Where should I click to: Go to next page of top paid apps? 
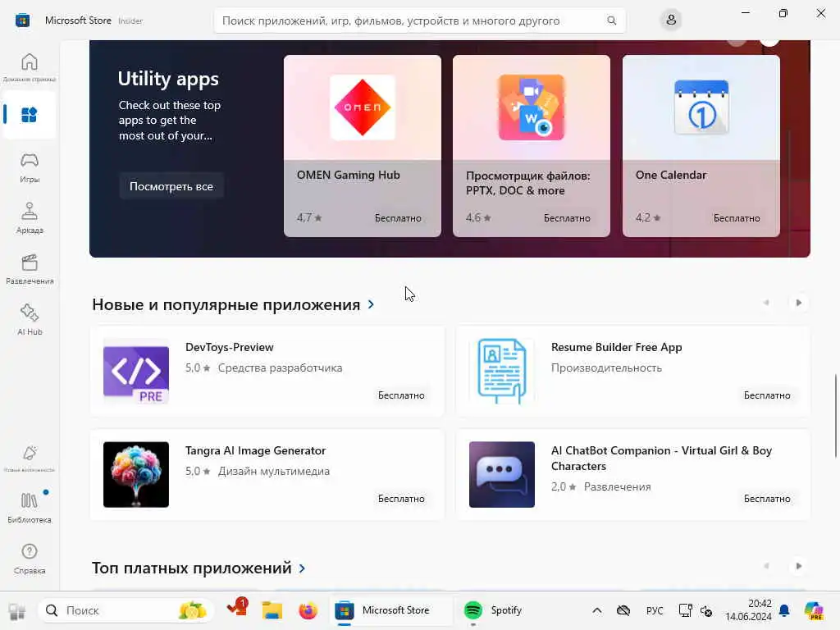pos(798,566)
